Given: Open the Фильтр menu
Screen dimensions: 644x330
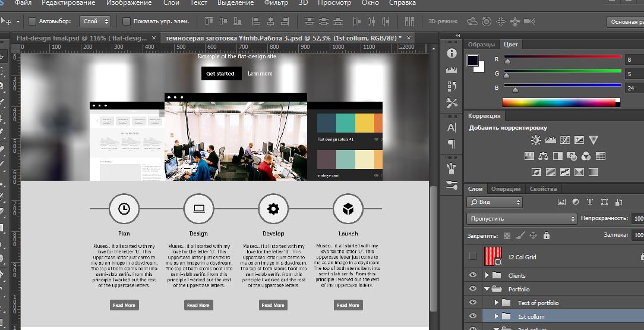Looking at the screenshot, I should pyautogui.click(x=276, y=3).
